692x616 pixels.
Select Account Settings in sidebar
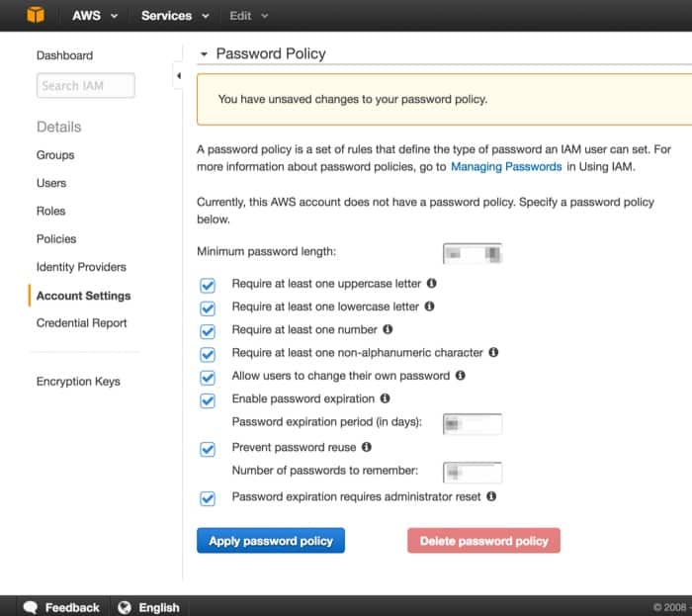pyautogui.click(x=83, y=296)
